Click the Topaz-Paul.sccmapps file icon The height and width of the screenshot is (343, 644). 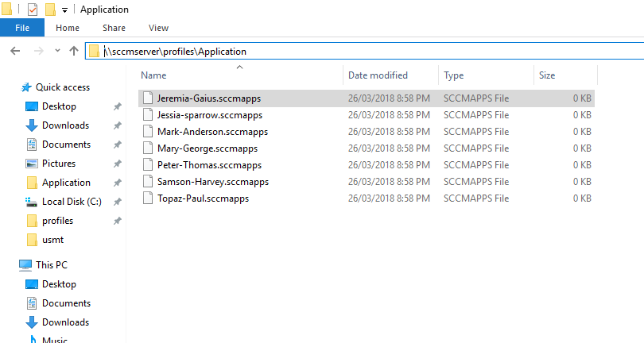(148, 198)
